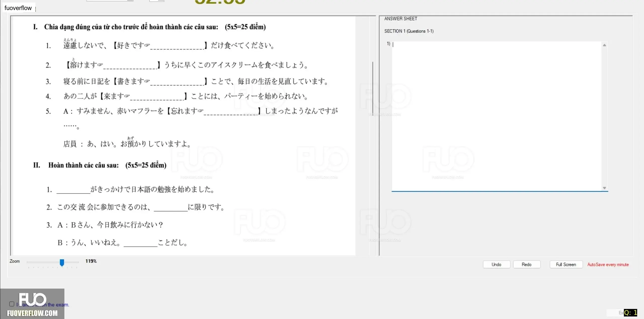Click question 5 sentence with 忘れます

click(x=200, y=111)
